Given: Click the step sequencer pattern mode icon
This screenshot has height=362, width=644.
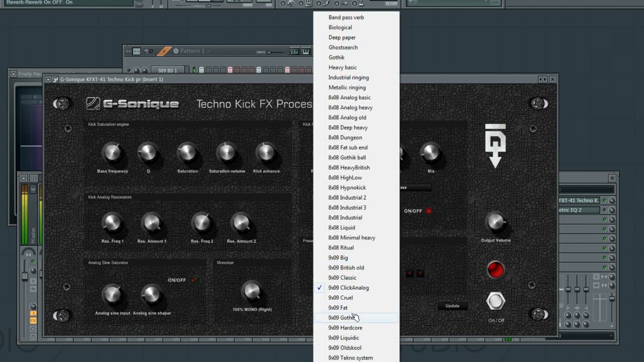Looking at the screenshot, I should coord(136,51).
